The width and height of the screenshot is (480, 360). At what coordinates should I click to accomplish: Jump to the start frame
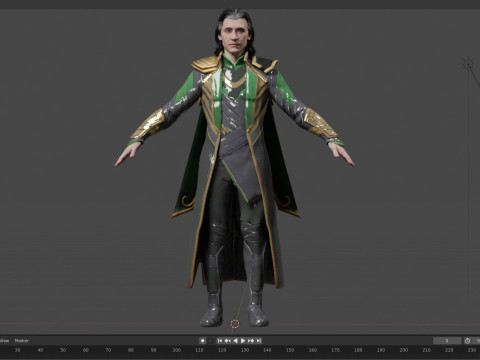coord(220,341)
